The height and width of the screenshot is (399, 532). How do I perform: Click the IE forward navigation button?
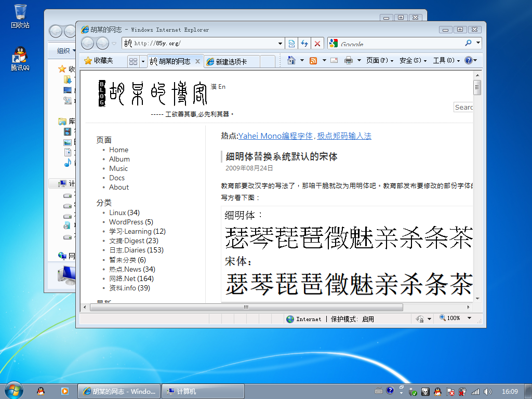(102, 44)
